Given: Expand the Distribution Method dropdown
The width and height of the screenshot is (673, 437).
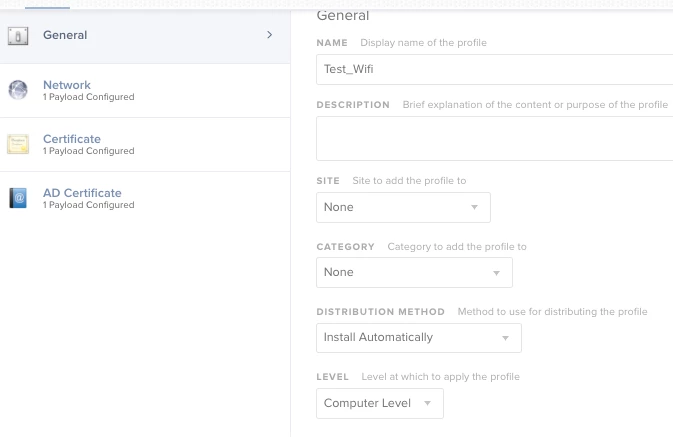Looking at the screenshot, I should point(419,338).
